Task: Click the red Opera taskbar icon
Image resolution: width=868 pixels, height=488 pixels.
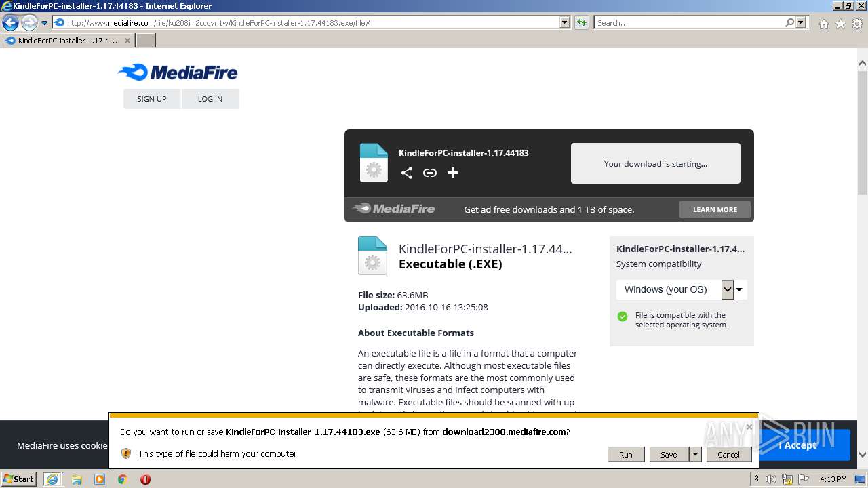Action: click(145, 479)
